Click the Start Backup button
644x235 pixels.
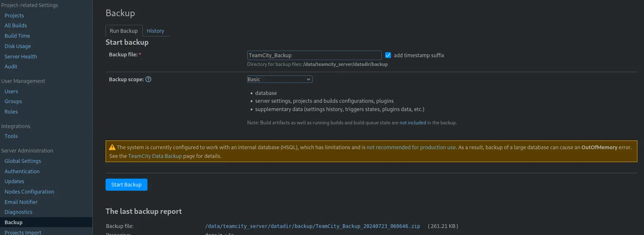tap(126, 185)
